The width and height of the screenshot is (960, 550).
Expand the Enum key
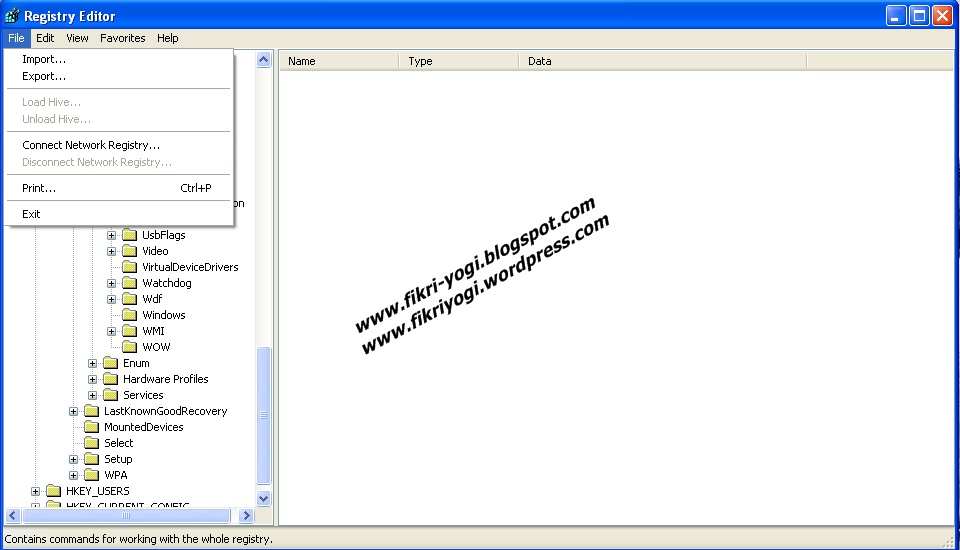pyautogui.click(x=92, y=363)
